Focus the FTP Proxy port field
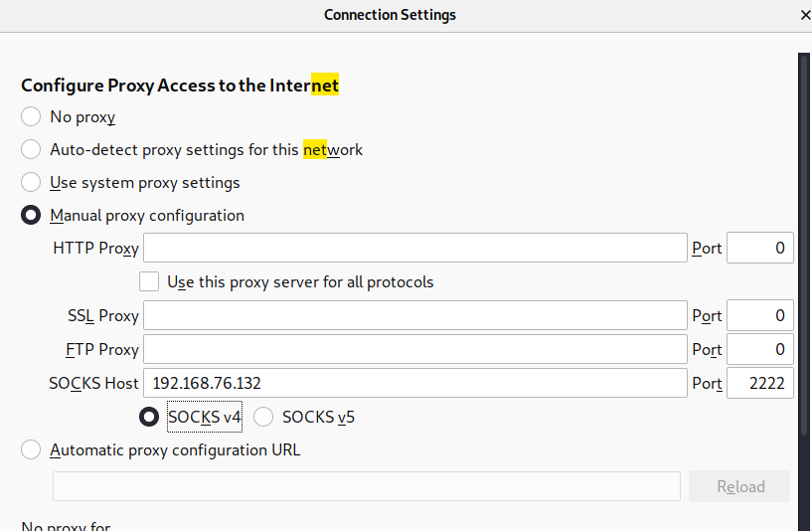This screenshot has height=531, width=812. [x=759, y=350]
